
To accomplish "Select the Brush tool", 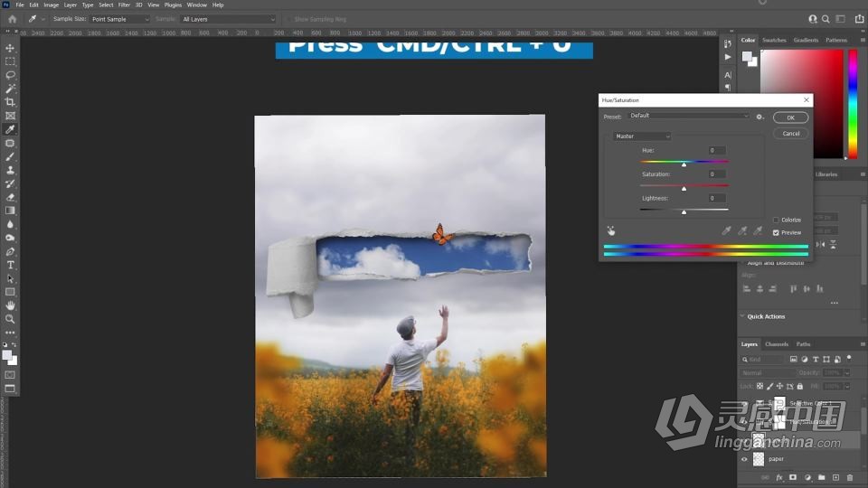I will point(10,156).
